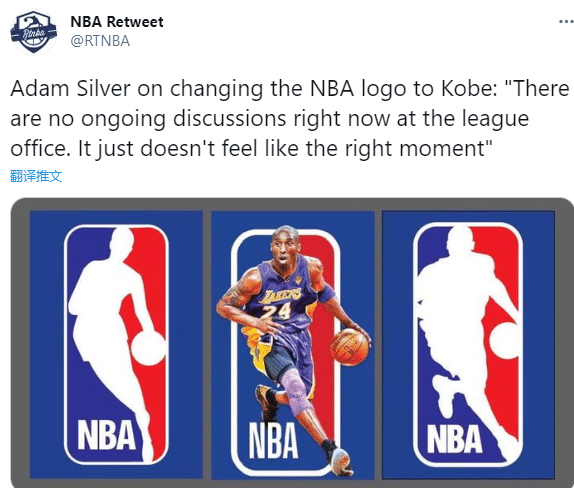Screen dimensions: 574x488
Task: Click the 翻译推文 translate tweet link
Action: pos(36,176)
